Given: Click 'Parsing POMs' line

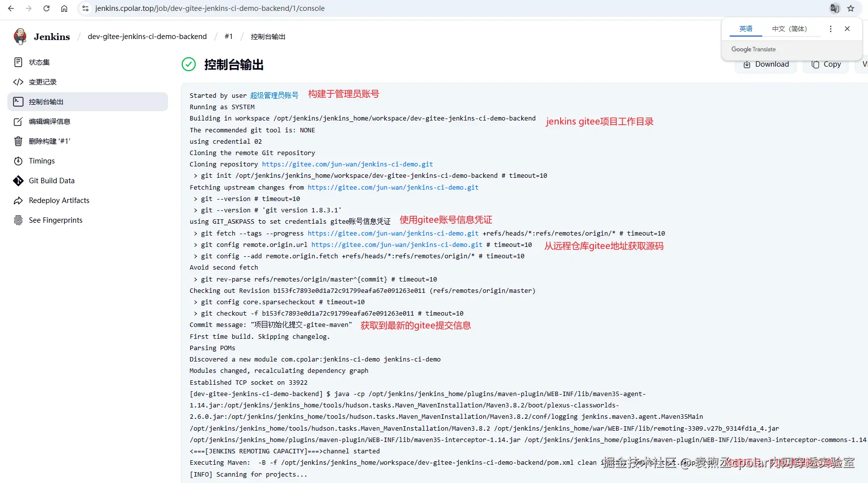Looking at the screenshot, I should 212,348.
